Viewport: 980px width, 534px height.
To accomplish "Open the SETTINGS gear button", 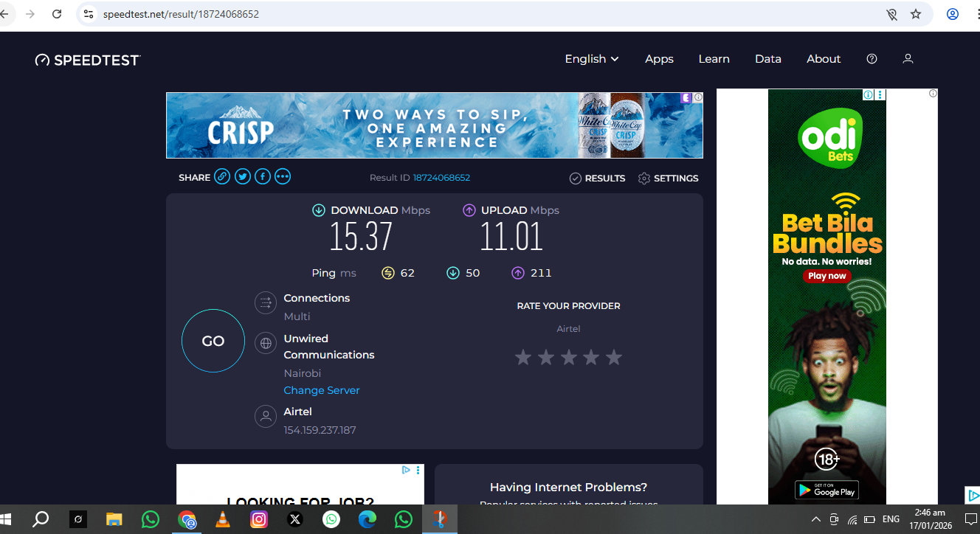I will [668, 178].
